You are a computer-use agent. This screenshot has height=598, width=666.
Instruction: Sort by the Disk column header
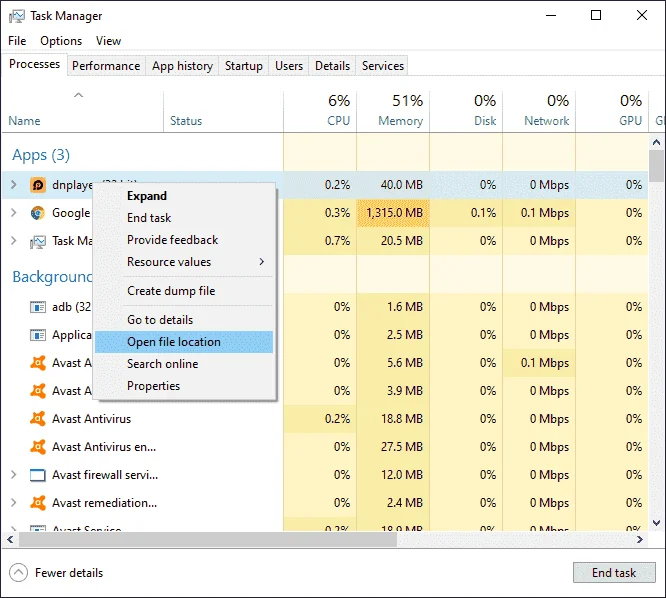(466, 111)
